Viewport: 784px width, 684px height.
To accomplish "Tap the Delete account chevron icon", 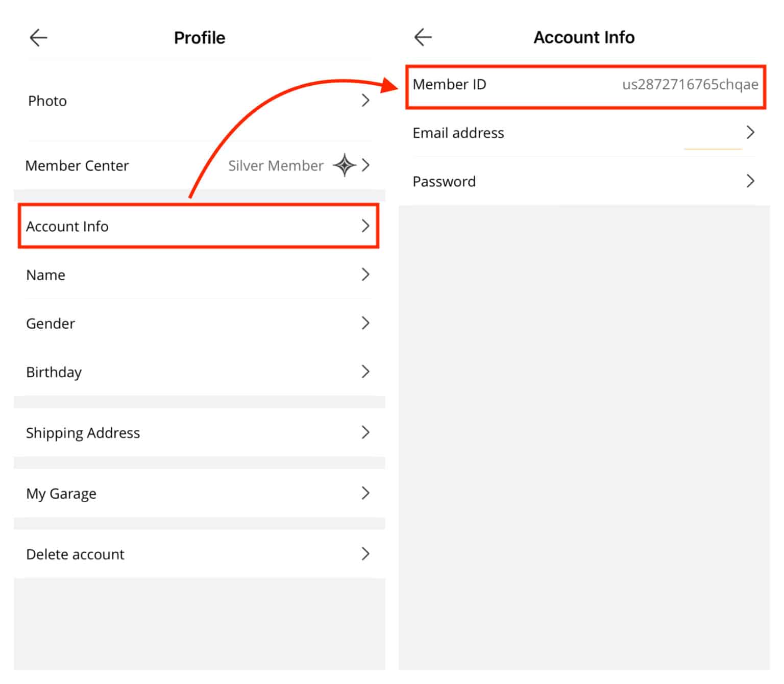I will tap(365, 554).
